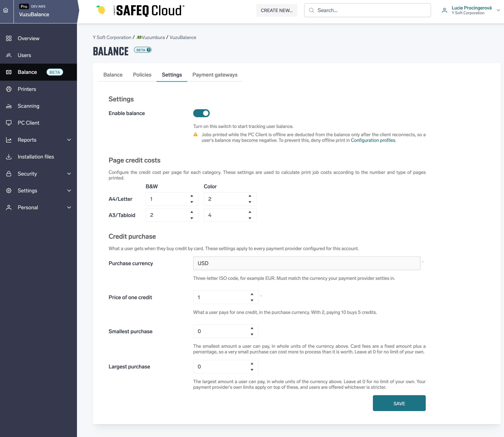The image size is (504, 437).
Task: Switch to the Policies tab
Action: pyautogui.click(x=142, y=75)
